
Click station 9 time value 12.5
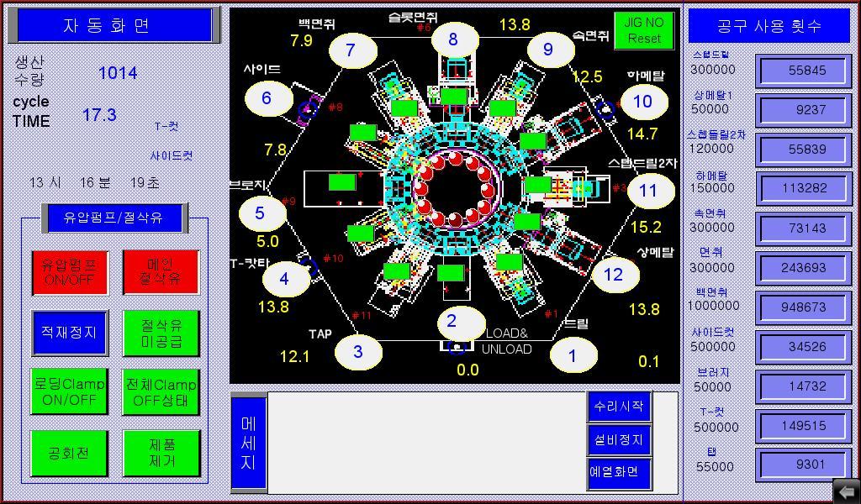coord(587,76)
